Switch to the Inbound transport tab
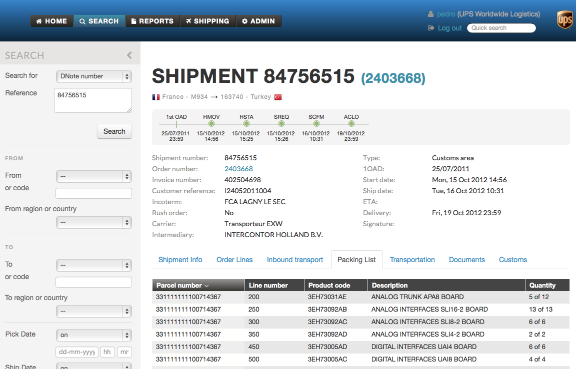 tap(295, 260)
